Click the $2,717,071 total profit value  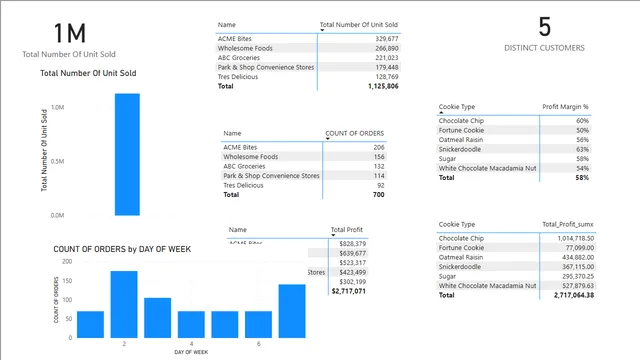(x=349, y=291)
